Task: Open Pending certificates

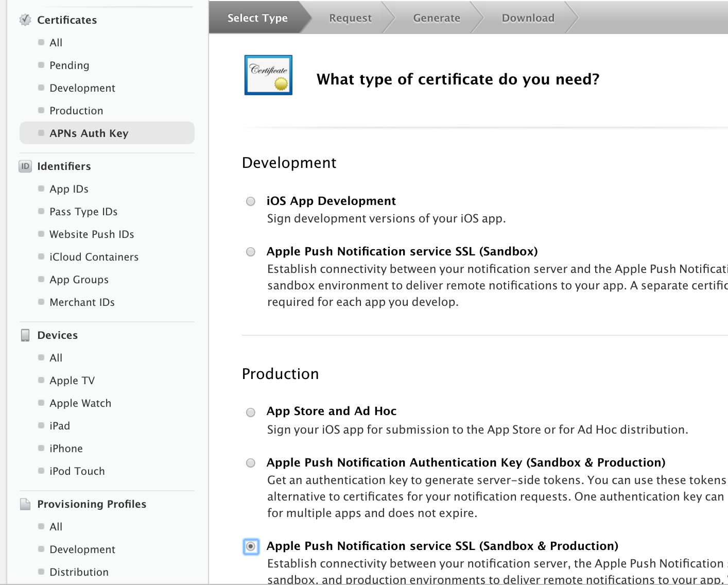Action: click(70, 65)
